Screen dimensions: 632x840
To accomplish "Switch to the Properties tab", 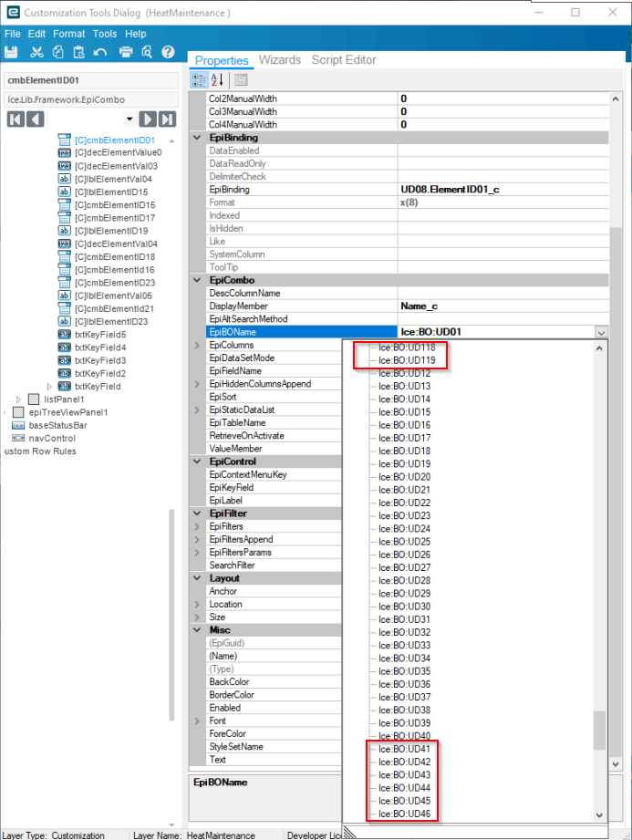I will pos(222,60).
